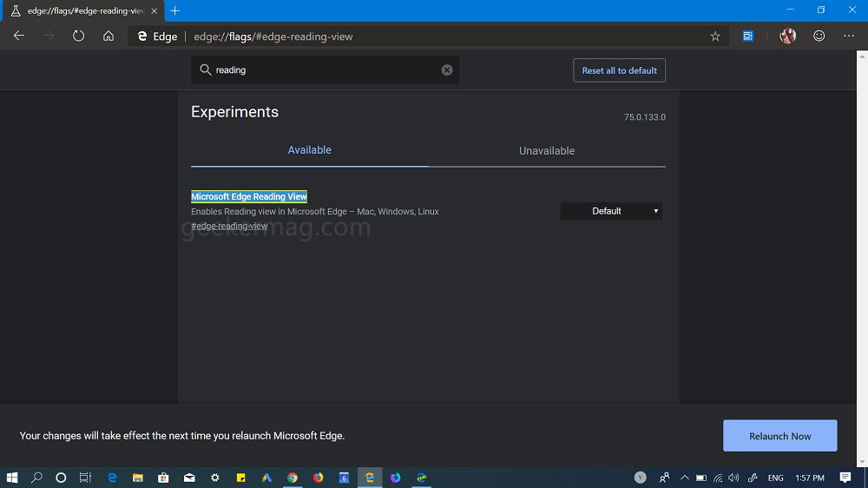Viewport: 868px width, 488px height.
Task: Open Cortana from the taskbar
Action: (x=61, y=478)
